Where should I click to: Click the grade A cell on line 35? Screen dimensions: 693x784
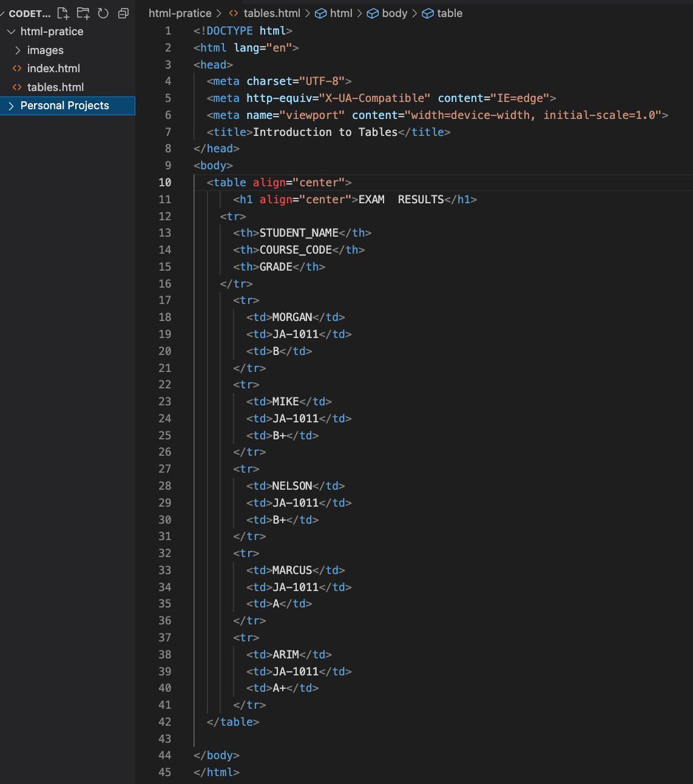tap(276, 604)
